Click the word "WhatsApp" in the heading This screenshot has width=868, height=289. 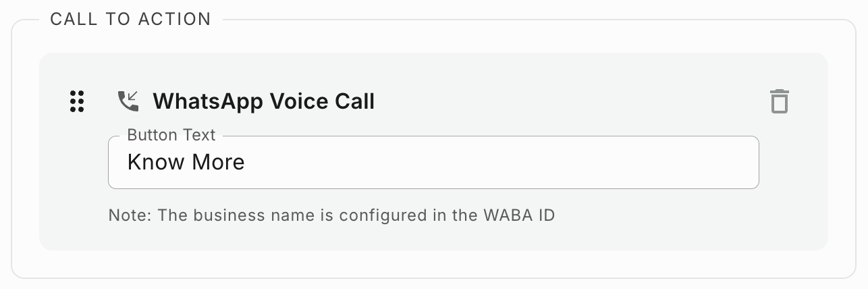pyautogui.click(x=208, y=101)
